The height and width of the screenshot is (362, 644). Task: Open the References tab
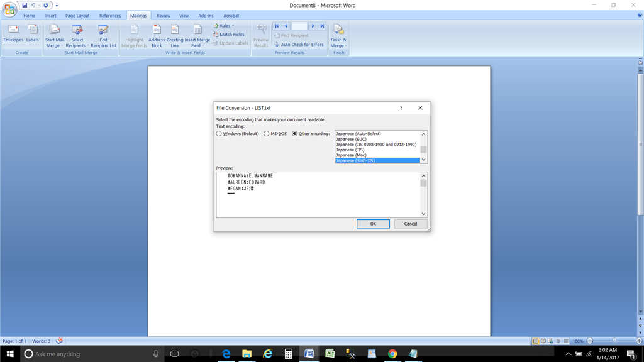110,16
